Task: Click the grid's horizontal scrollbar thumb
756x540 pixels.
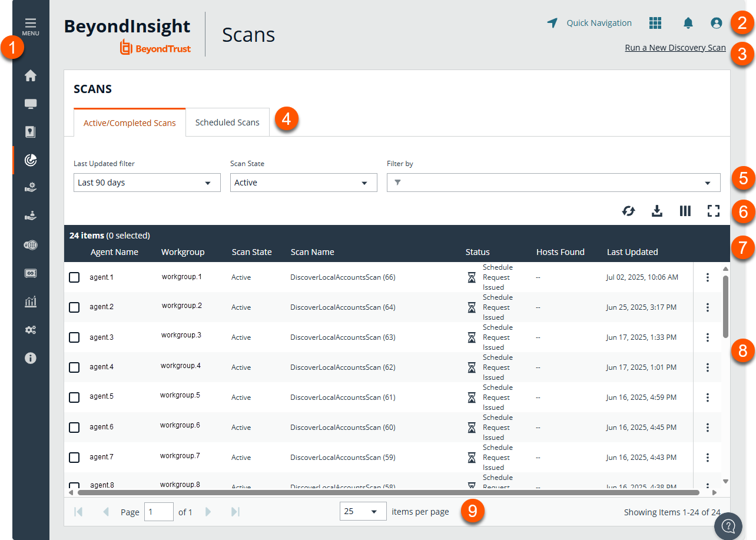Action: click(x=387, y=492)
